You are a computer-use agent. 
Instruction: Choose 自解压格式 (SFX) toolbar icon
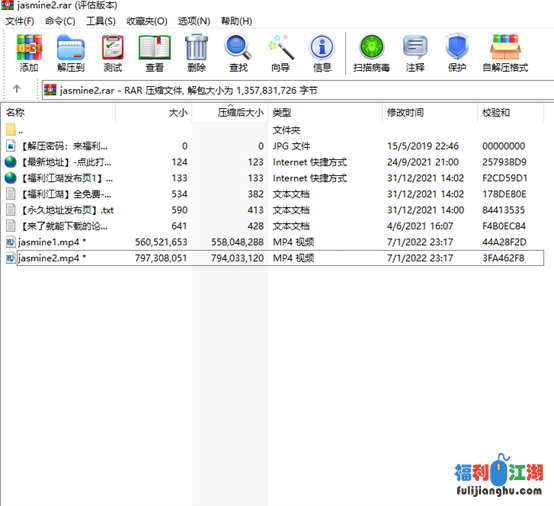505,53
